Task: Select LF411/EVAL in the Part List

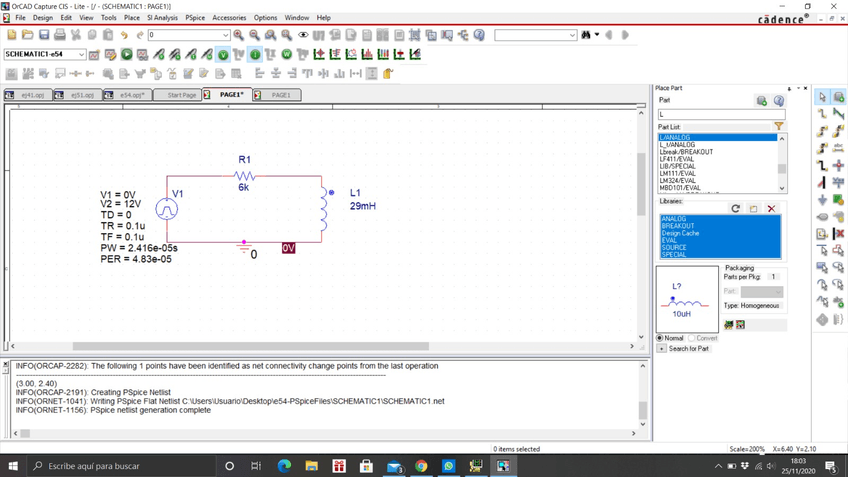Action: (677, 159)
